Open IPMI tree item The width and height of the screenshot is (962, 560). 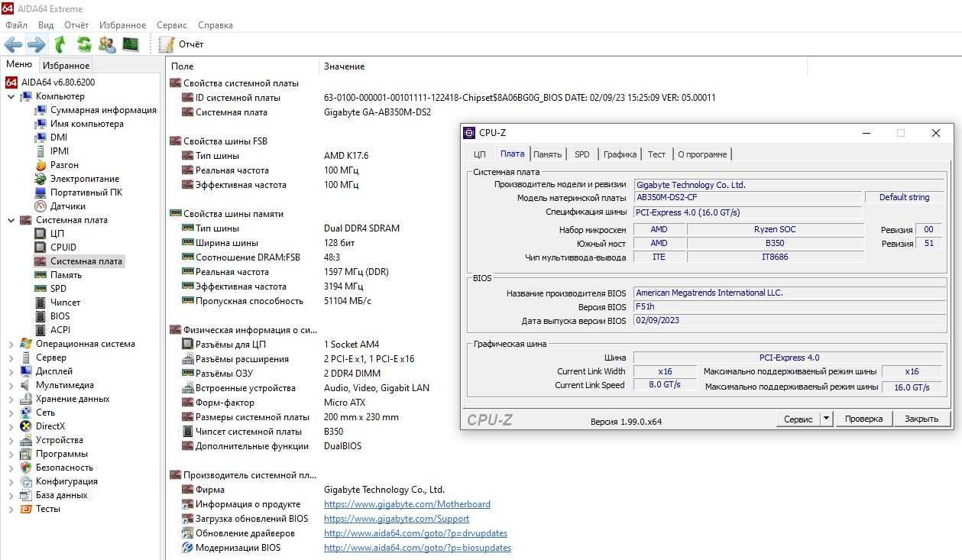(x=60, y=151)
